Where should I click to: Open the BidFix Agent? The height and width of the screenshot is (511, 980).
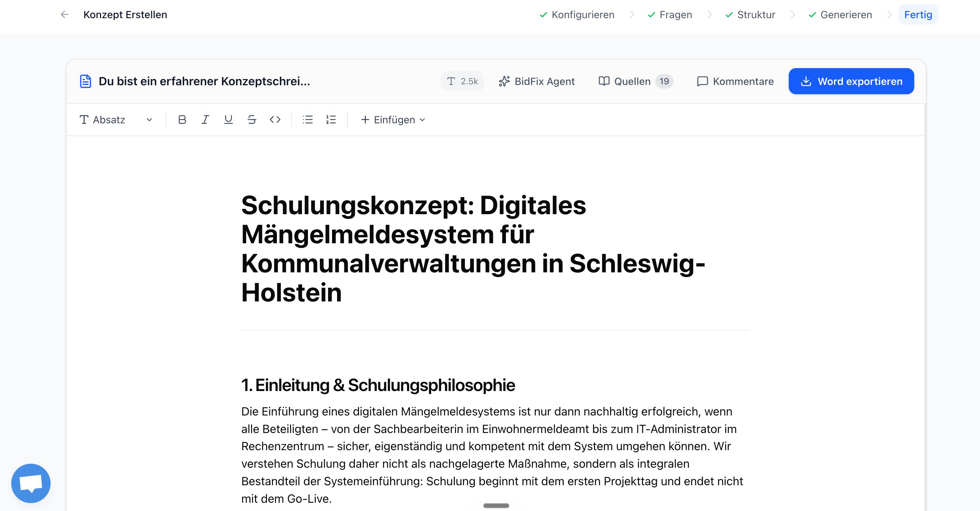click(536, 81)
